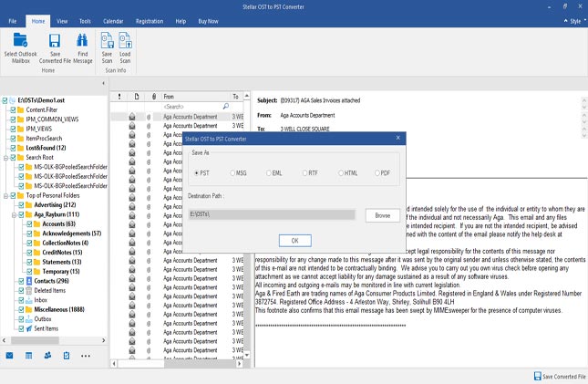Click the Save Converted File status bar icon
Viewport: 588px width, 384px height.
pos(537,376)
